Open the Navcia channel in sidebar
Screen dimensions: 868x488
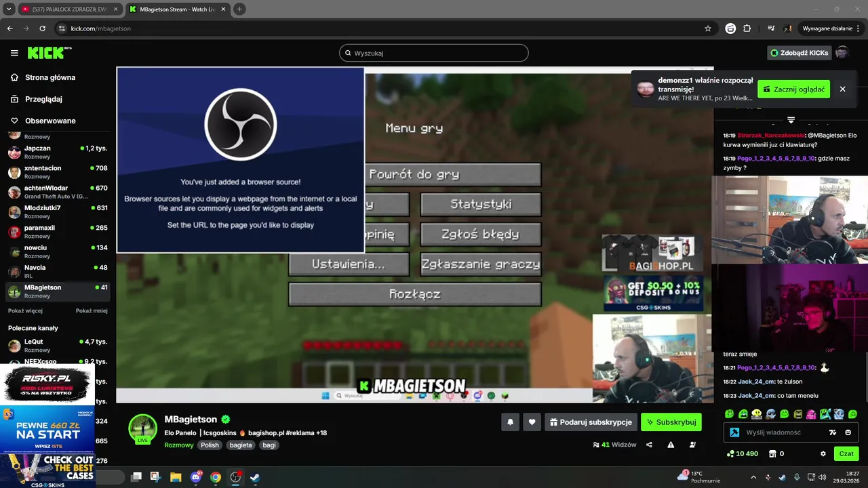click(x=58, y=271)
